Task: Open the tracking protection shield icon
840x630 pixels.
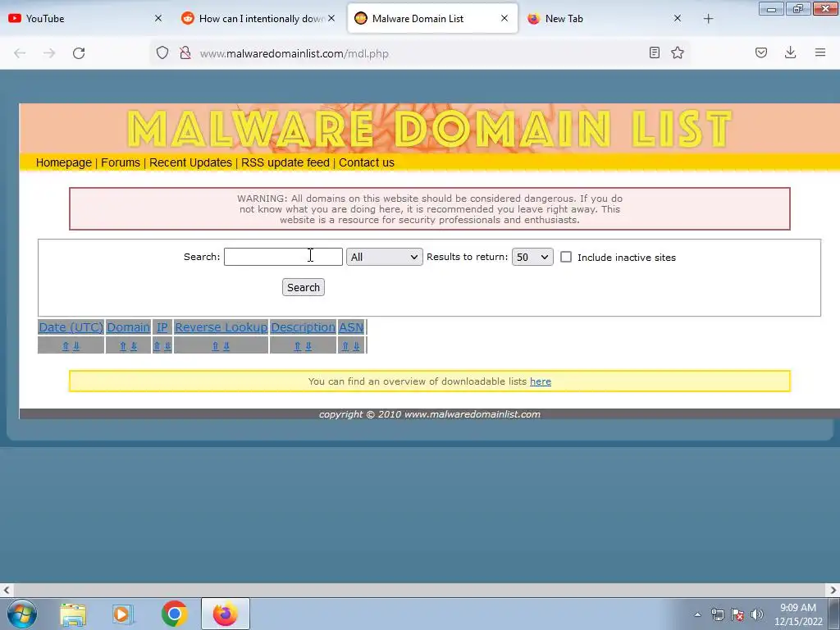Action: [x=162, y=52]
